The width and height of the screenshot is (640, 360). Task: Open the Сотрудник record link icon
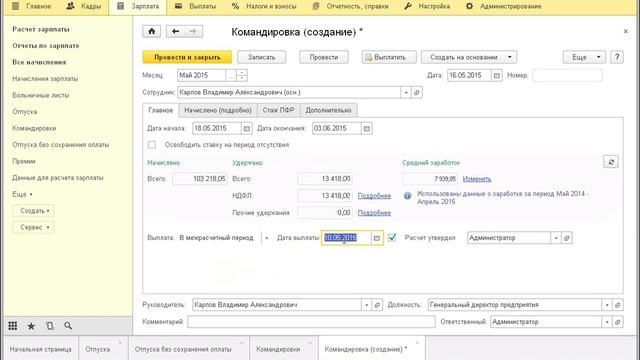416,93
